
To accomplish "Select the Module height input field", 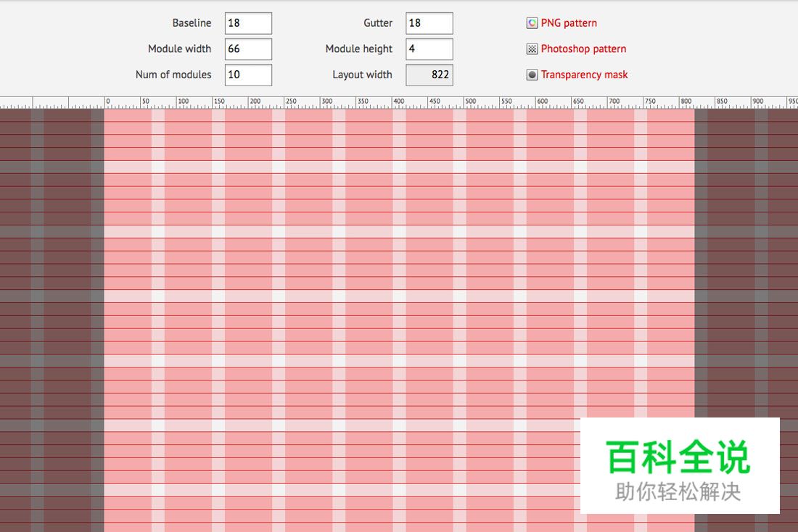I will [x=428, y=49].
